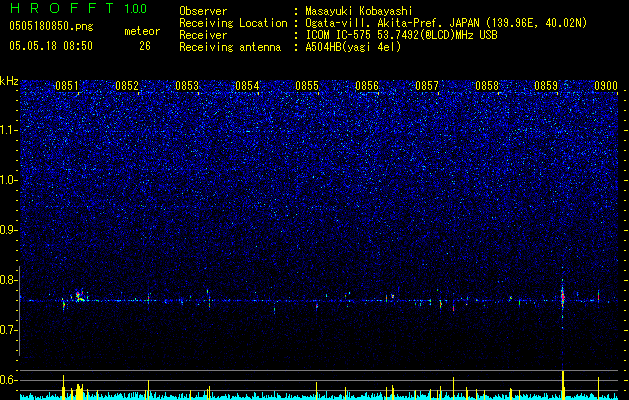Click the 0900 time marker
This screenshot has width=629, height=400.
pos(606,86)
